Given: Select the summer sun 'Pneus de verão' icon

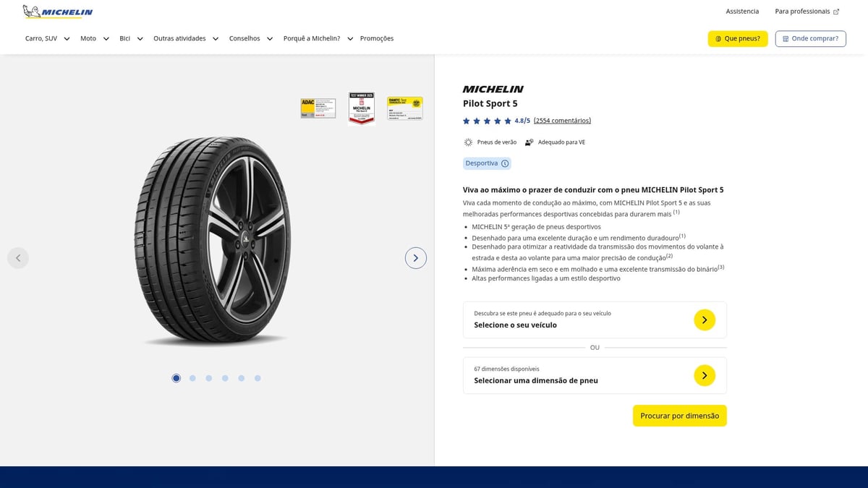Looking at the screenshot, I should coord(468,142).
